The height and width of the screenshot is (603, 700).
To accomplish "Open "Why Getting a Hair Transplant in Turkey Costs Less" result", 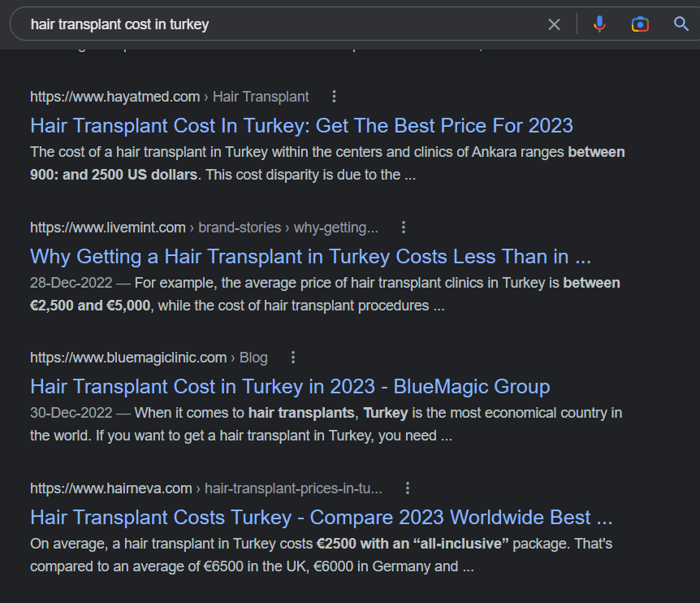I will point(310,257).
